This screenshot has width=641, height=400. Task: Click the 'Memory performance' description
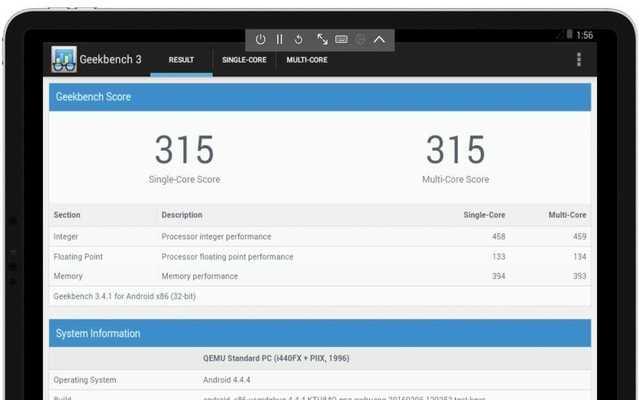pyautogui.click(x=199, y=276)
